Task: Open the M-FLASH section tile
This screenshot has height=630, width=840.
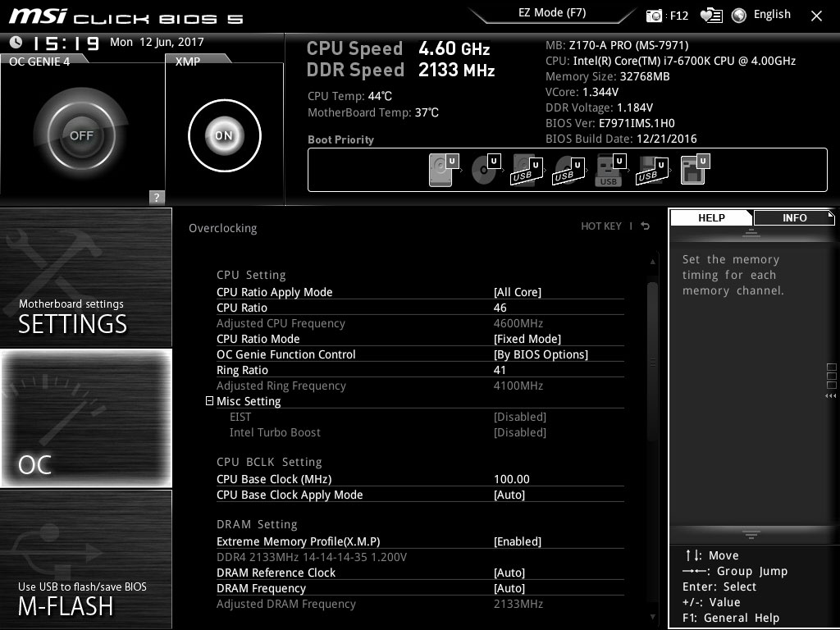Action: tap(85, 559)
